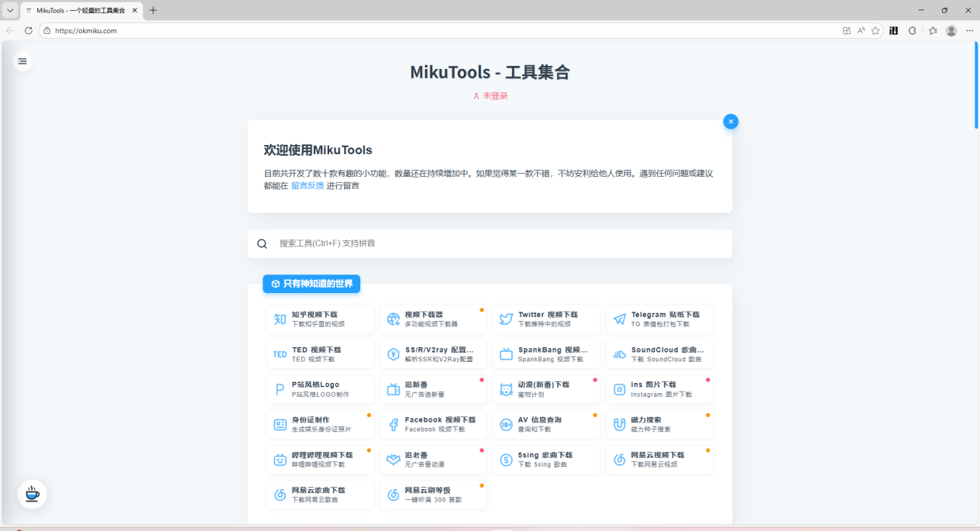980x531 pixels.
Task: Open the browser settings and more menu
Action: (x=970, y=31)
